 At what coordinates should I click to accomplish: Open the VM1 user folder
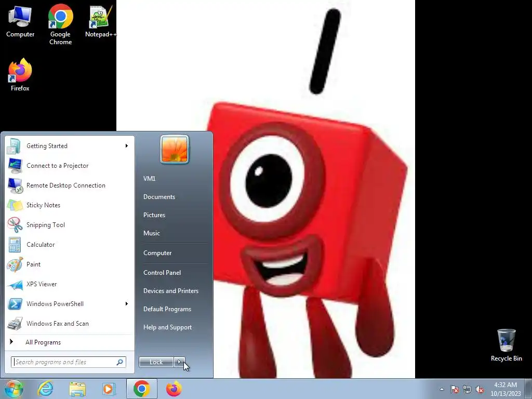click(x=149, y=179)
